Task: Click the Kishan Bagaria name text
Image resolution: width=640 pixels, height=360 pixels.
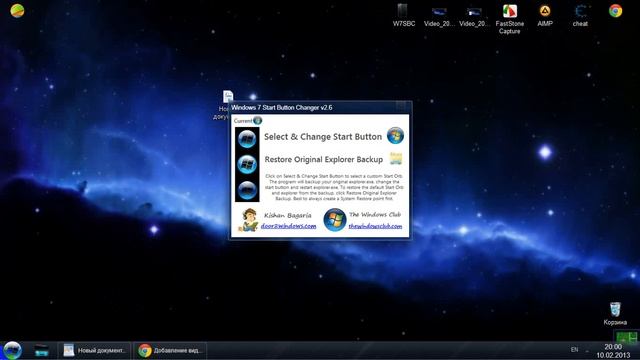Action: 288,215
